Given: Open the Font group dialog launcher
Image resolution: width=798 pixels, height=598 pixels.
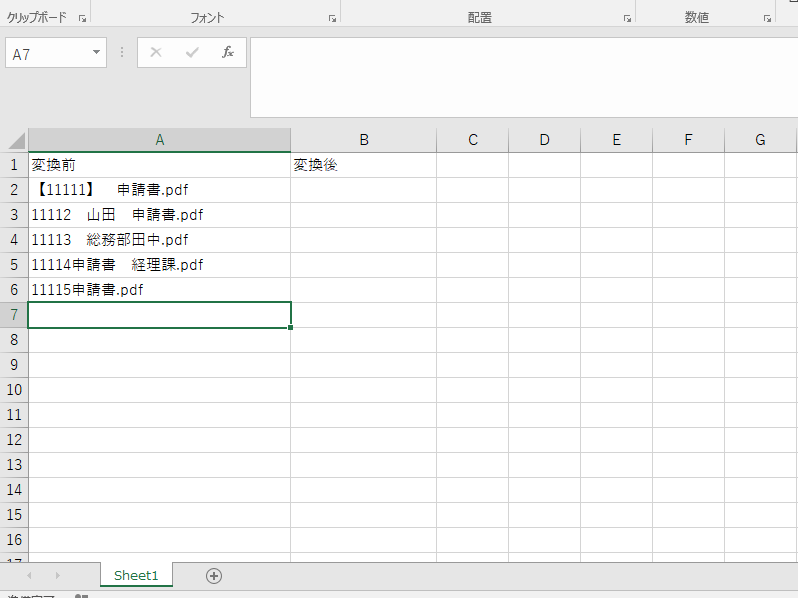Looking at the screenshot, I should point(332,18).
